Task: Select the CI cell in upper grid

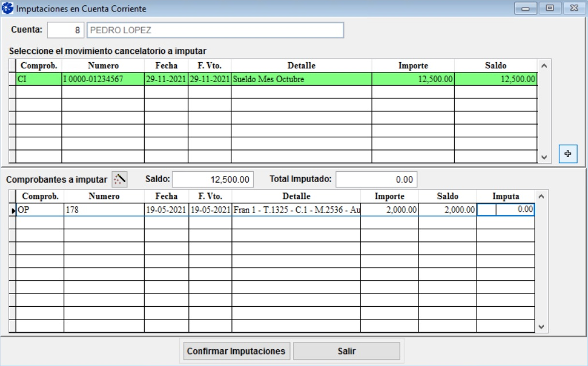Action: (x=38, y=79)
